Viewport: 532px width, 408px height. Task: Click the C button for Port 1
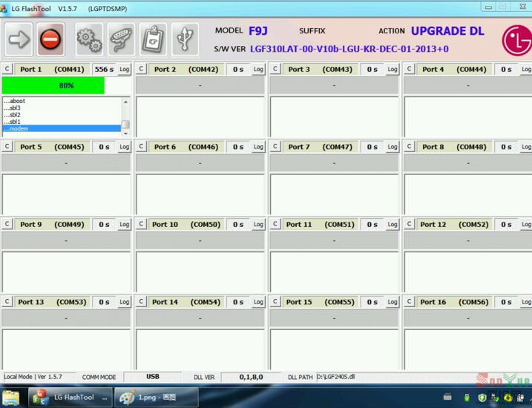click(7, 69)
